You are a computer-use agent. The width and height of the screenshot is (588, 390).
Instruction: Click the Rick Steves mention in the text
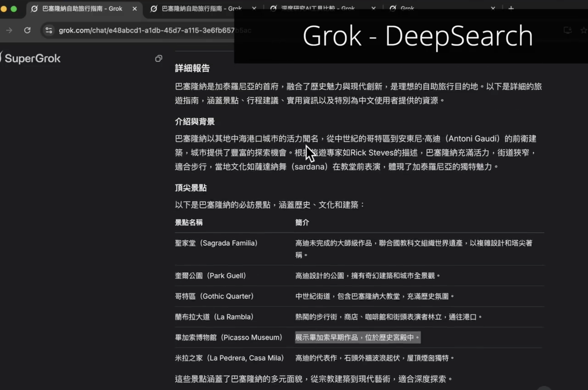pyautogui.click(x=372, y=153)
